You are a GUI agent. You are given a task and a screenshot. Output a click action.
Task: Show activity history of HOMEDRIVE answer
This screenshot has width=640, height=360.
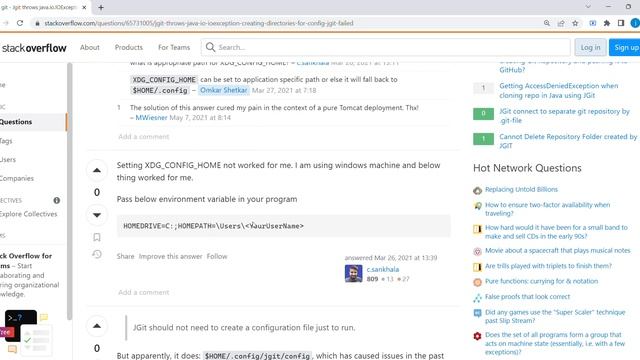(x=97, y=254)
